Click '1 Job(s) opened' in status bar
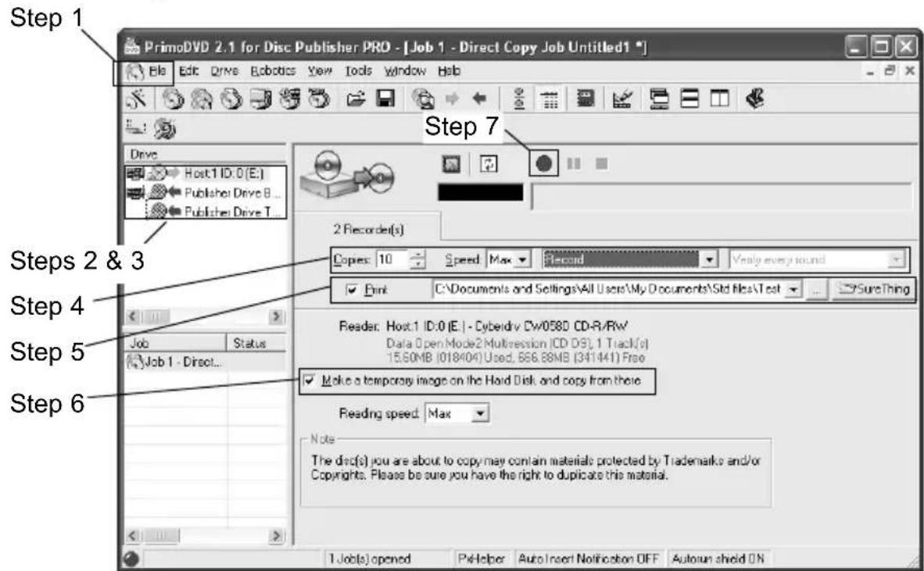Screen dimensions: 924x571 point(370,559)
